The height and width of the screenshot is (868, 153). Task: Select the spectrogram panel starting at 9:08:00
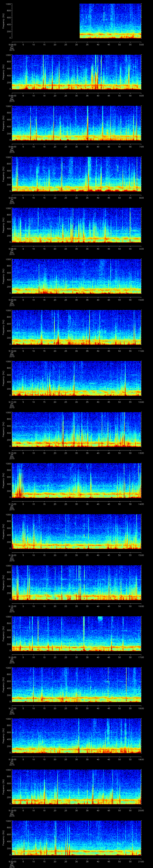77,225
